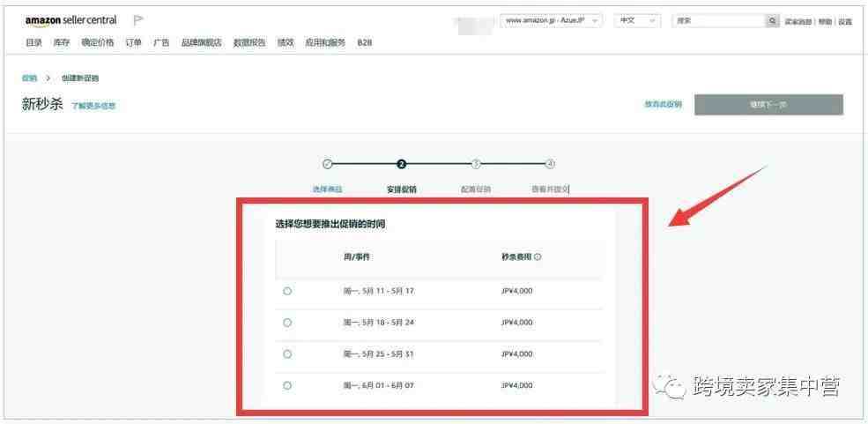
Task: Open the 品牌旗舰店 menu
Action: pos(202,42)
